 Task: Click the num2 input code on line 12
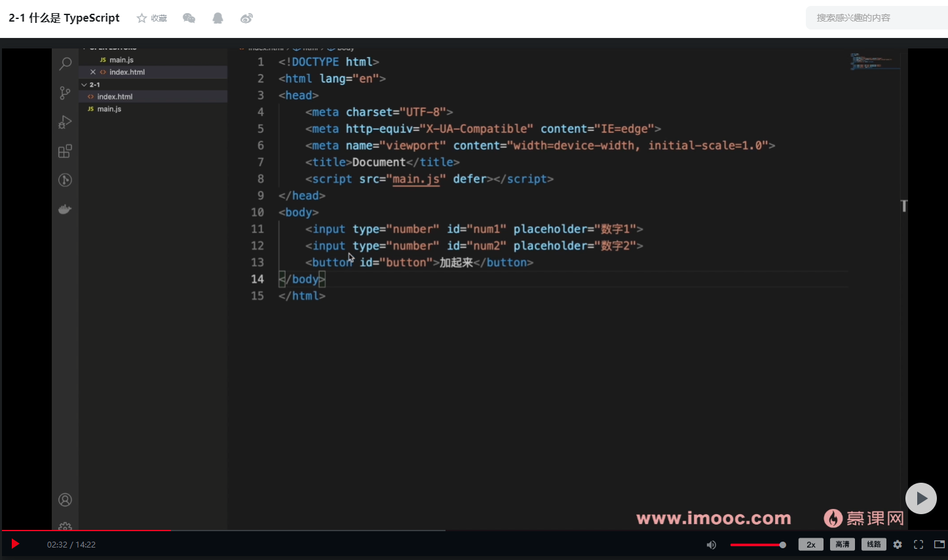click(x=474, y=246)
